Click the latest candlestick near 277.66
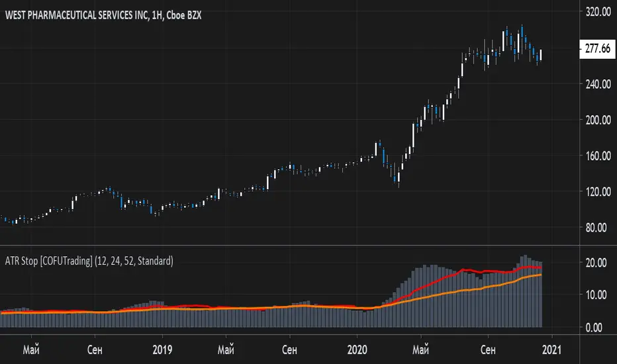The height and width of the screenshot is (364, 617). pos(541,55)
